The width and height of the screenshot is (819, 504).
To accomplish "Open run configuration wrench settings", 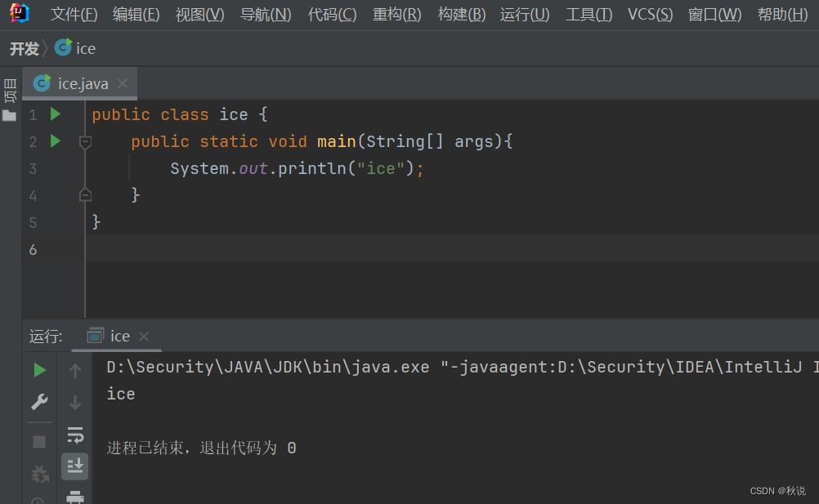I will coord(39,402).
